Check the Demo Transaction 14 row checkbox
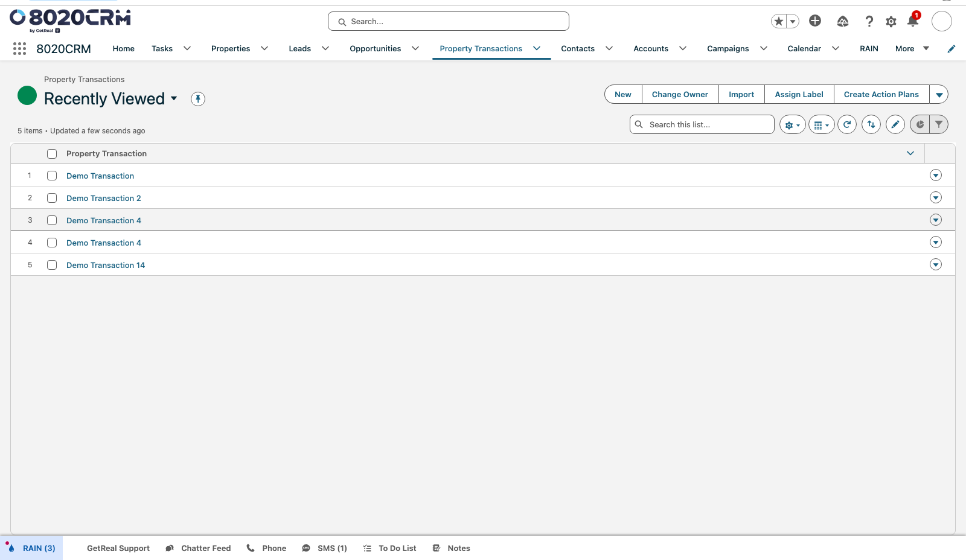This screenshot has height=560, width=966. 52,265
